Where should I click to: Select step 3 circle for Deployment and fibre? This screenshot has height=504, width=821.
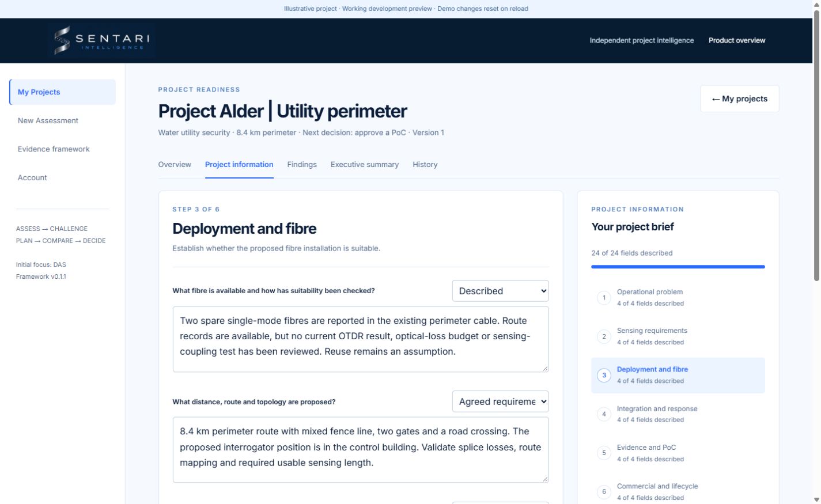point(604,376)
